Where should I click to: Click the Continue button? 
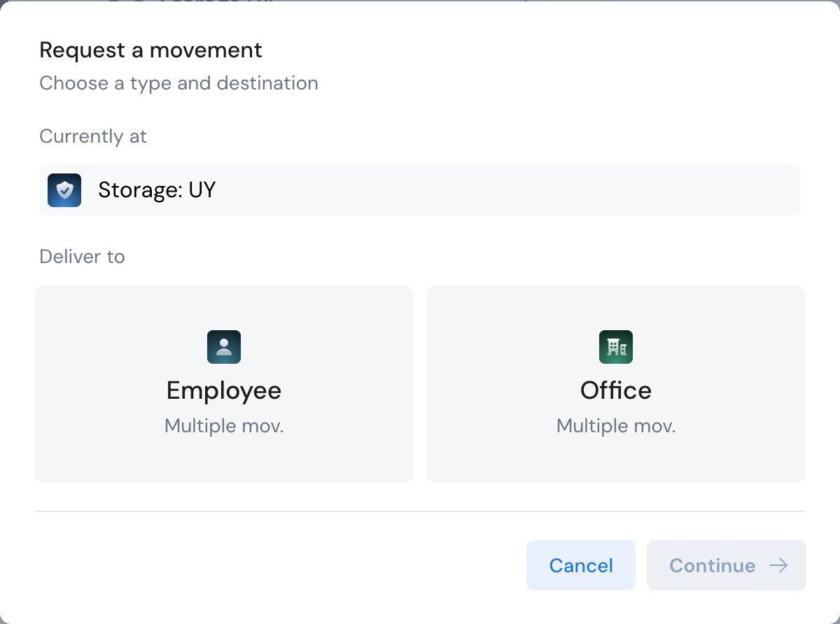[x=727, y=565]
